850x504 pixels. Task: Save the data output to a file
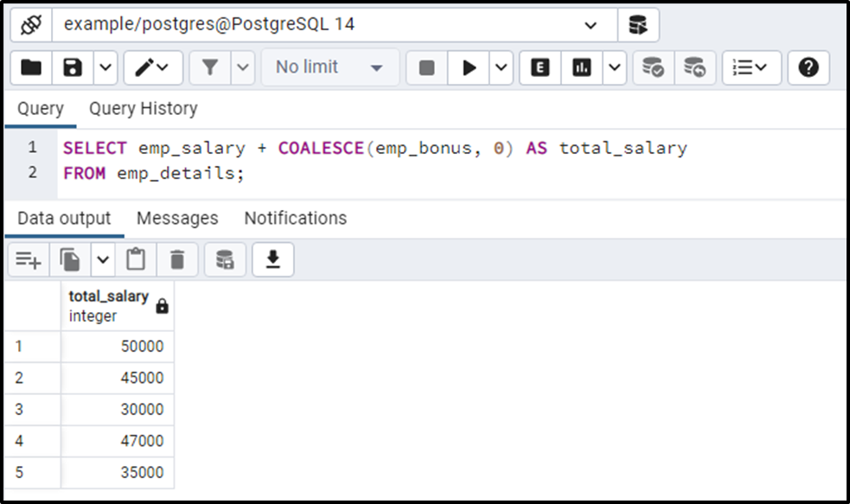click(272, 259)
